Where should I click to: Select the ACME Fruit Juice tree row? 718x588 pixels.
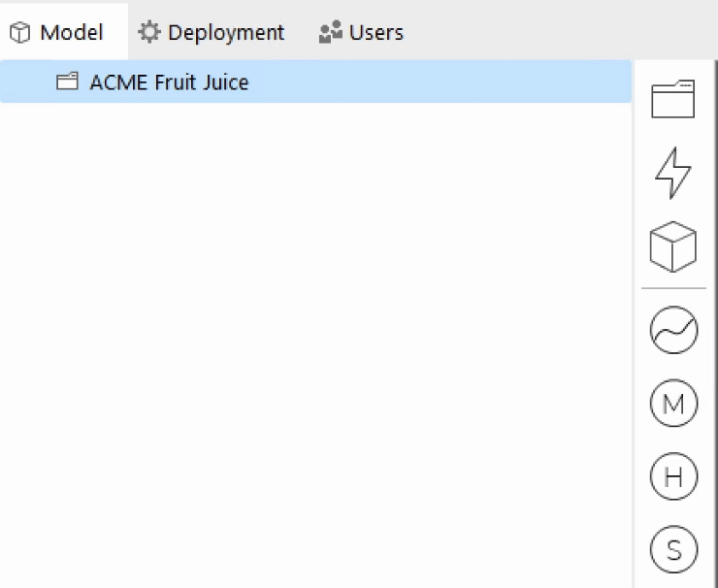315,82
